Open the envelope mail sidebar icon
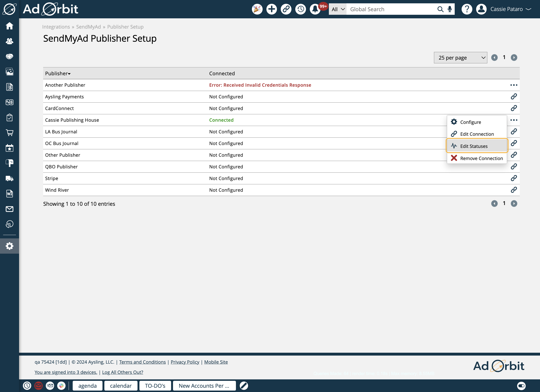540x392 pixels. [10, 209]
